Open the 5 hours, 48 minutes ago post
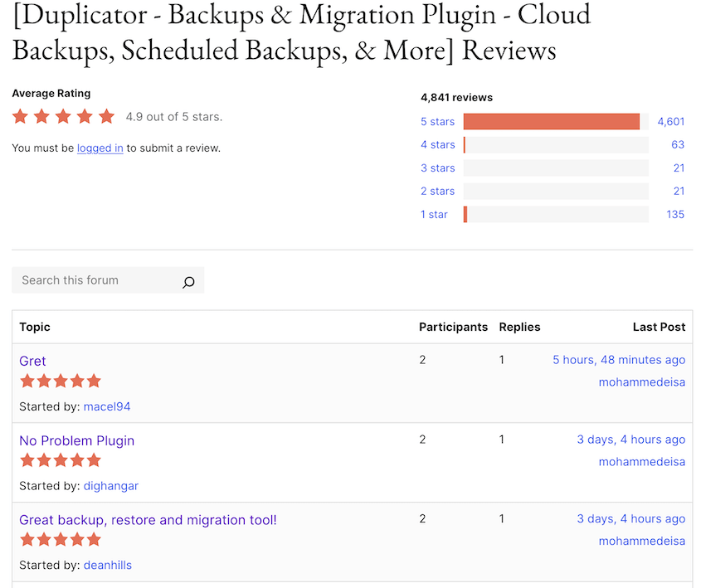Image resolution: width=701 pixels, height=588 pixels. pos(619,359)
